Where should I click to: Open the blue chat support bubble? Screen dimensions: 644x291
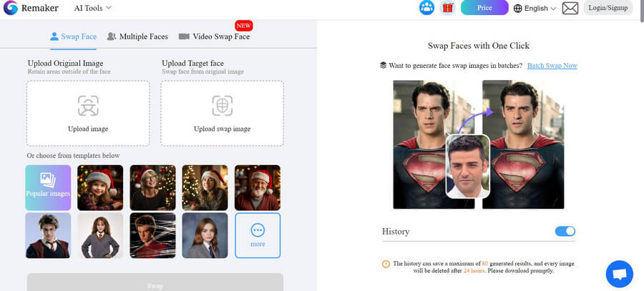pos(620,274)
